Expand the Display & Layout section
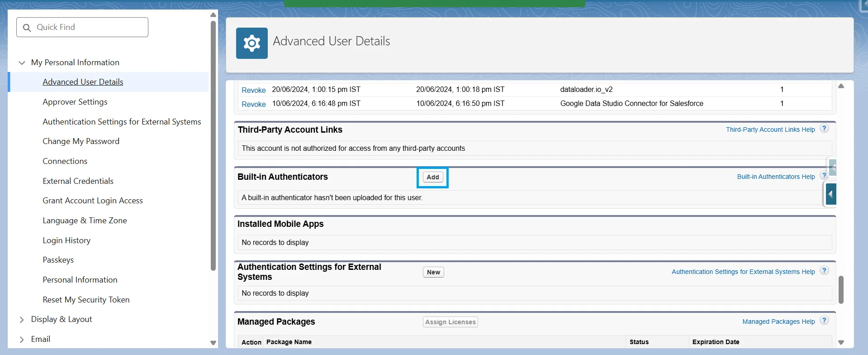The image size is (868, 355). pyautogui.click(x=22, y=320)
